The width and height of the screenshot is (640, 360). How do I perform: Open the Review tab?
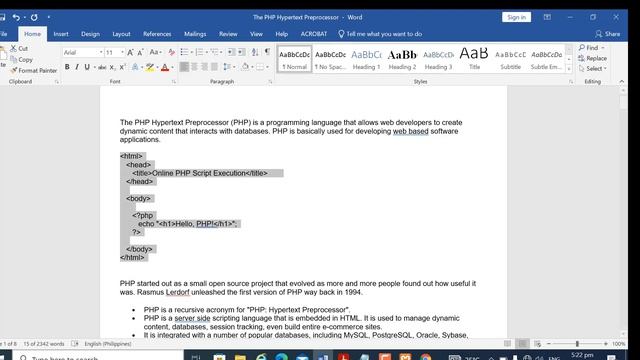click(x=228, y=34)
